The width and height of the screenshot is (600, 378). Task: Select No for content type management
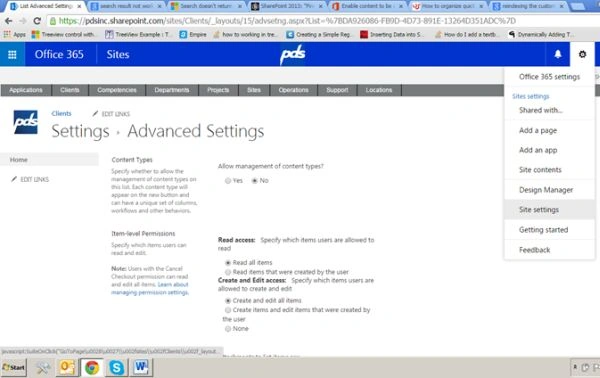pyautogui.click(x=254, y=181)
